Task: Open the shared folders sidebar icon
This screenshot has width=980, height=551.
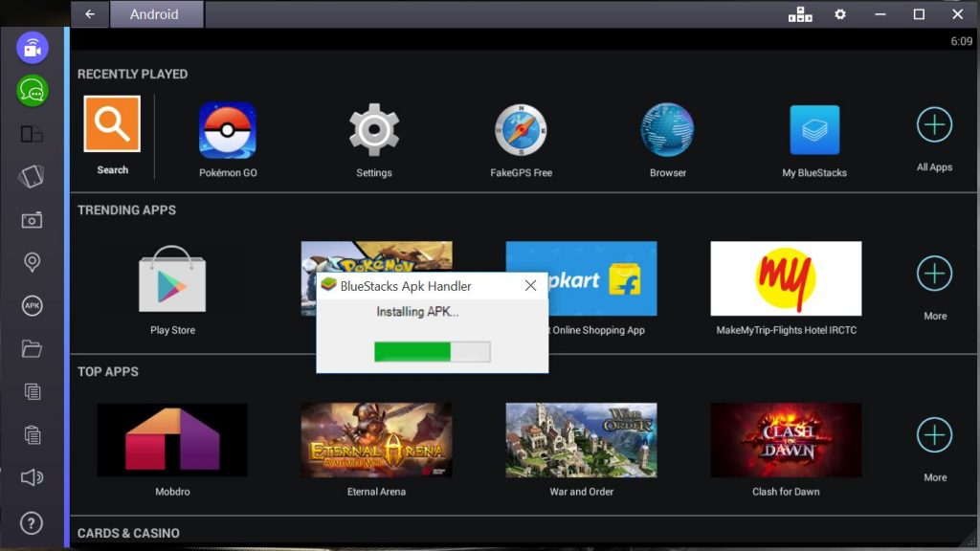Action: coord(33,349)
